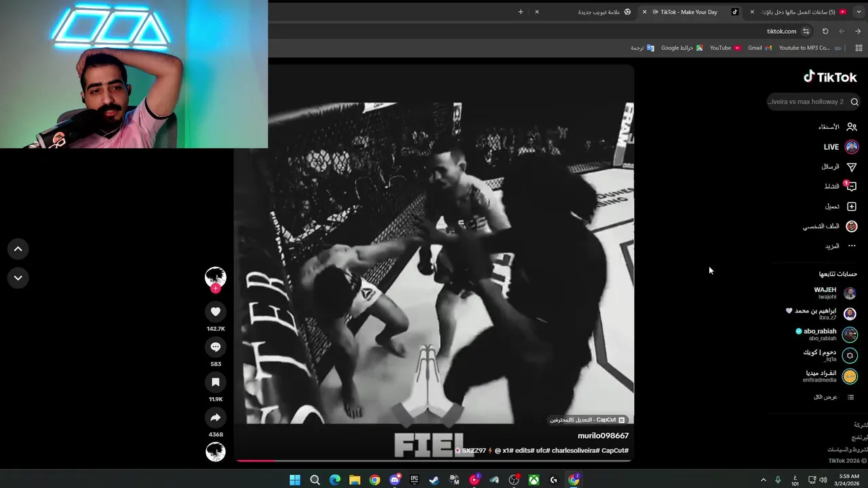Open a new browser tab with plus
Screen dimensions: 868x488
521,12
